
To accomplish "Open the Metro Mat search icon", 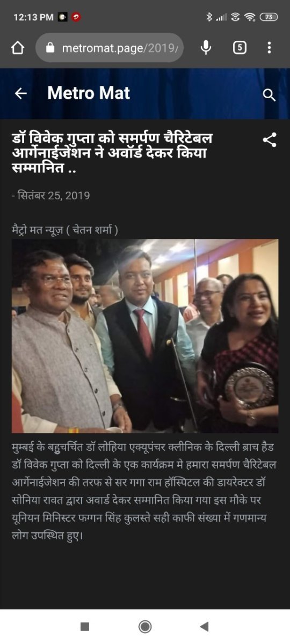I will 269,95.
